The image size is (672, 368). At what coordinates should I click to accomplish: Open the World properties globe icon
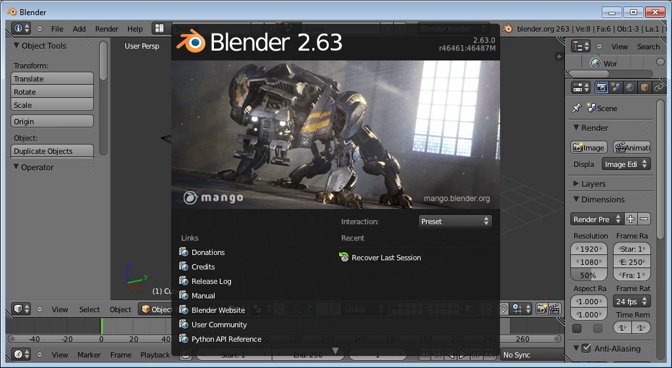pyautogui.click(x=630, y=88)
